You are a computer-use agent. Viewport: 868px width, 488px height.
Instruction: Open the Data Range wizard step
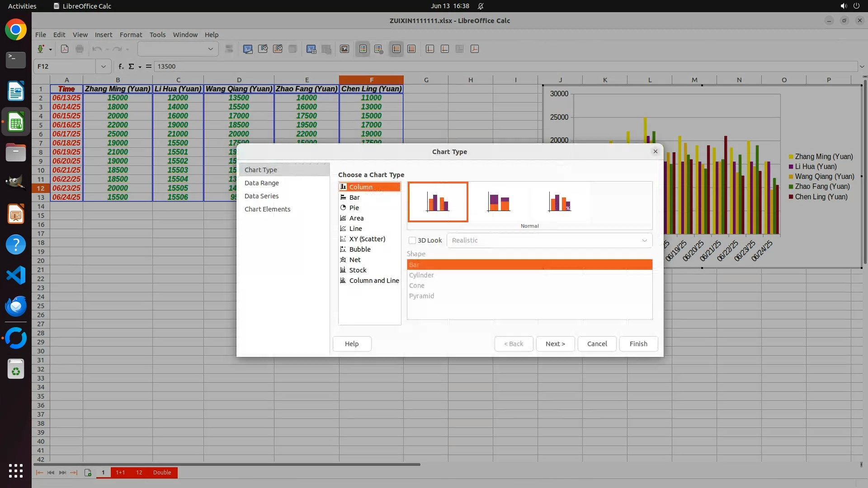tap(261, 183)
